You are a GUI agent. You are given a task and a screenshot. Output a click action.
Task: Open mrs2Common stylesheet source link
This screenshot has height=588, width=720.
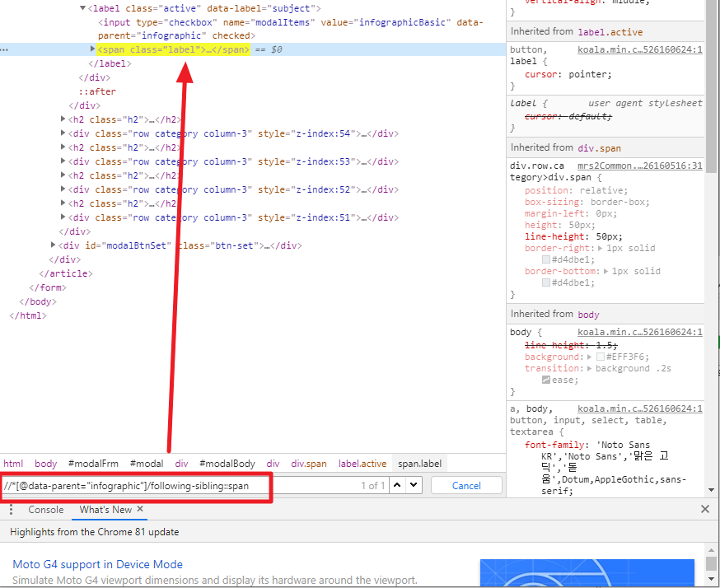tap(639, 166)
